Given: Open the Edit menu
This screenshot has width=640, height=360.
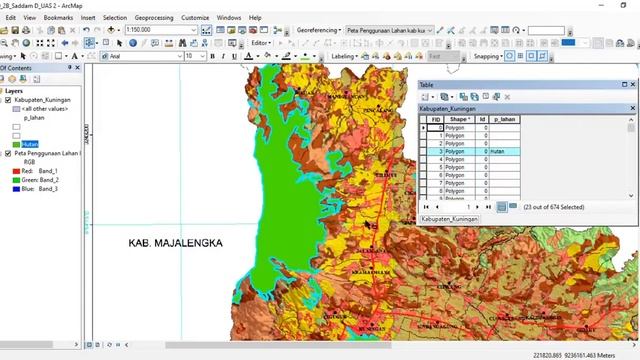Looking at the screenshot, I should (x=11, y=18).
